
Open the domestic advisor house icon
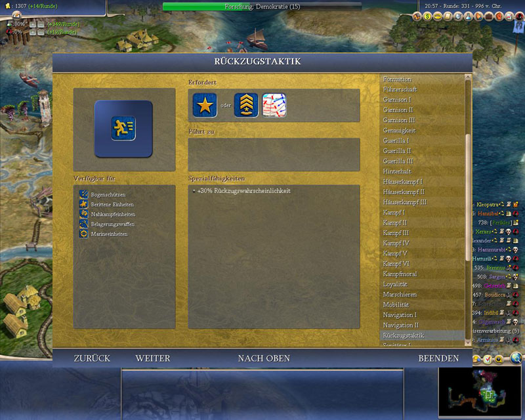(x=417, y=16)
